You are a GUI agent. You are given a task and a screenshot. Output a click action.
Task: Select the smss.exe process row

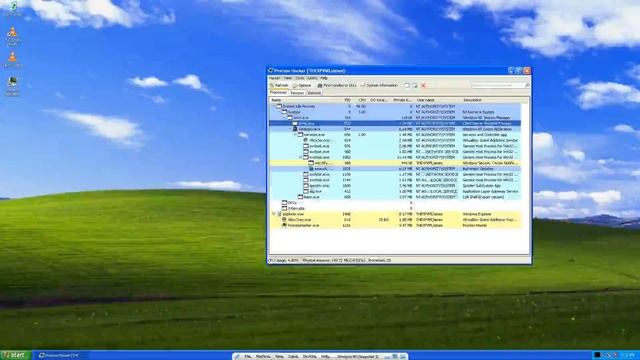click(x=395, y=118)
